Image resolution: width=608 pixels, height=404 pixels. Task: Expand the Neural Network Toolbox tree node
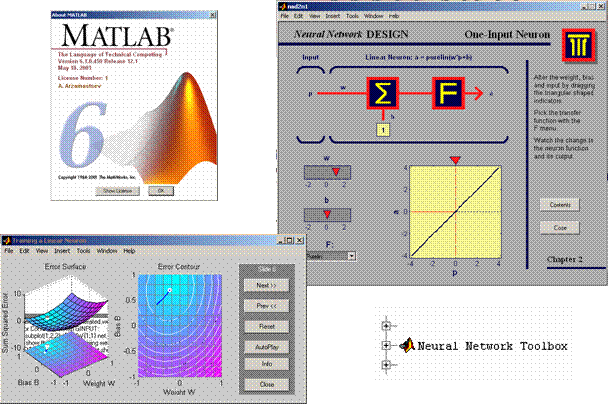[x=386, y=345]
